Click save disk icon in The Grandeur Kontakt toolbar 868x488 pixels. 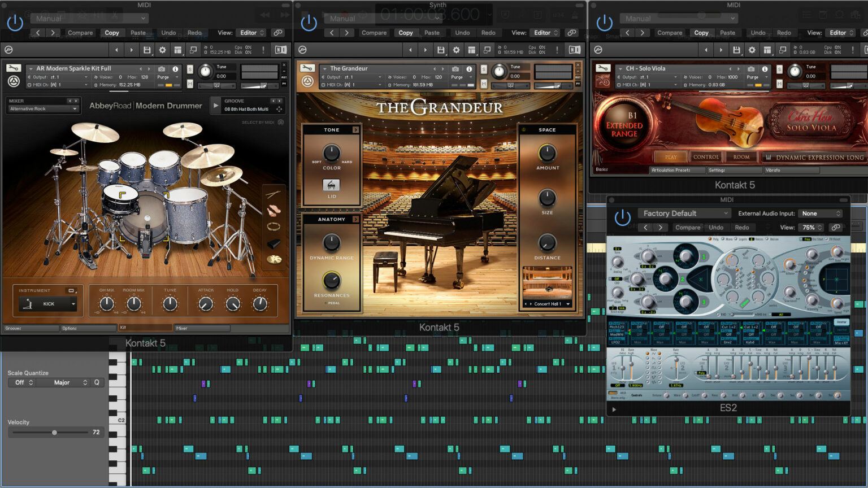point(441,50)
